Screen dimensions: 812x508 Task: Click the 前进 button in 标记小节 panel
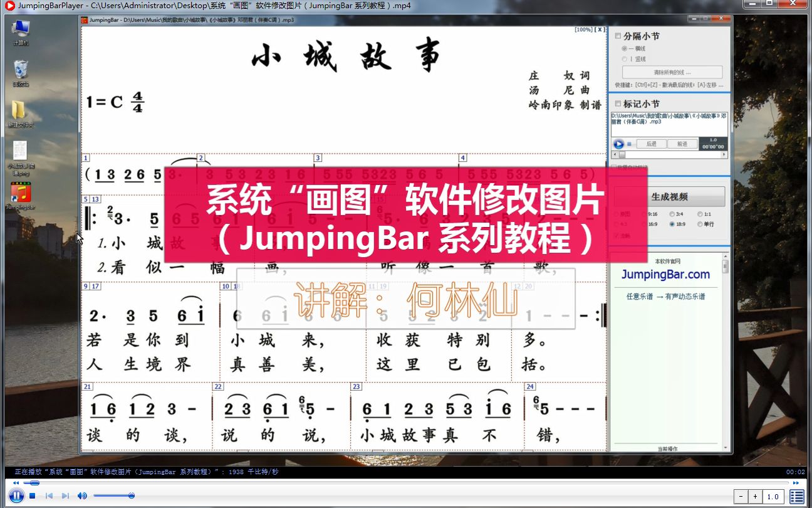pos(682,143)
